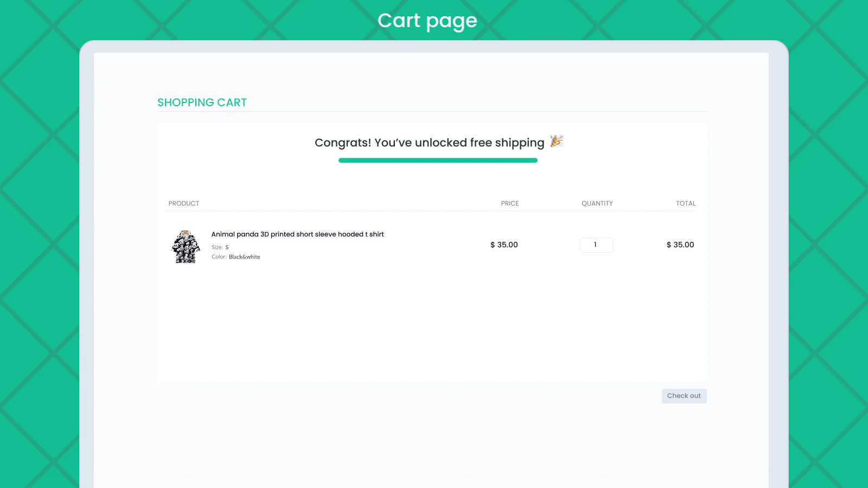Select the PRICE column header
Image resolution: width=868 pixels, height=488 pixels.
509,203
